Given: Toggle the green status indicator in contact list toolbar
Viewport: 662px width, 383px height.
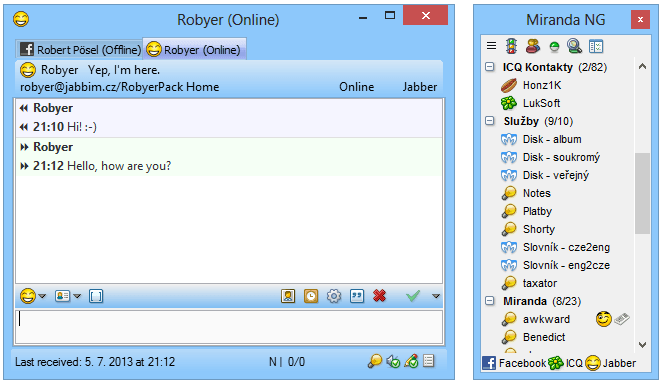Looking at the screenshot, I should click(x=554, y=46).
